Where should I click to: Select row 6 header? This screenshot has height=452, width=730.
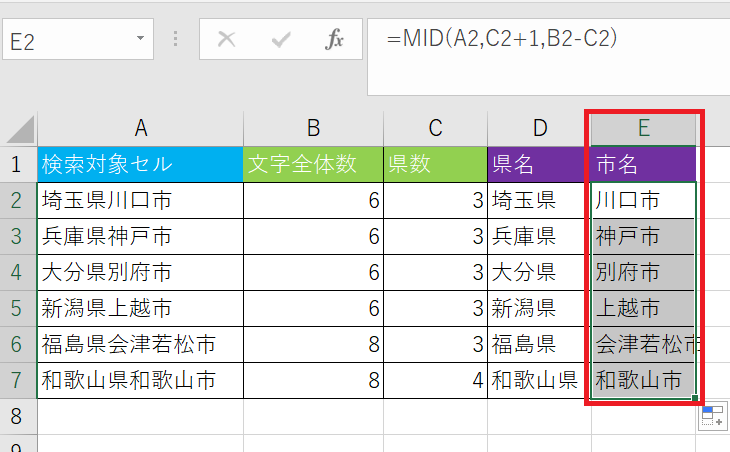click(18, 344)
